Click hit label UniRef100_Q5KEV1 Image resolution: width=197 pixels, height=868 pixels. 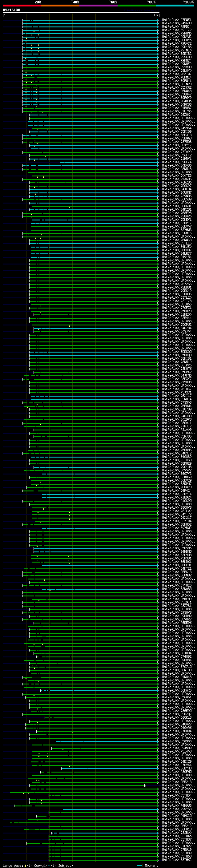click(176, 220)
